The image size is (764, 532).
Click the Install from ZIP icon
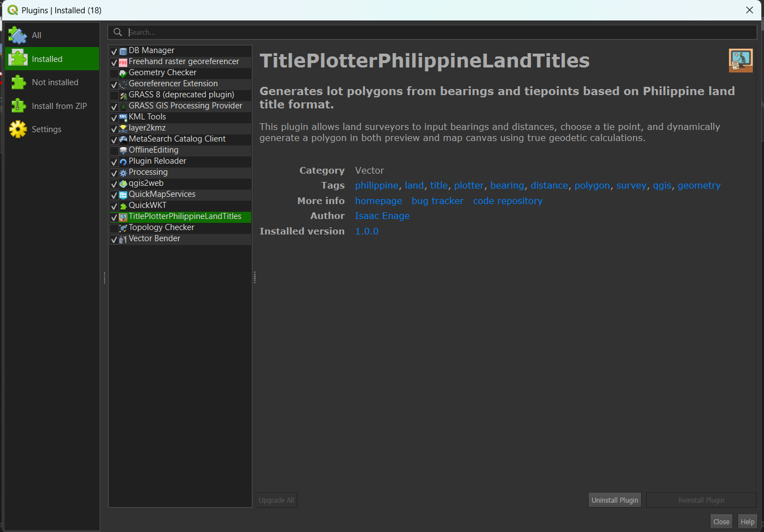(x=18, y=106)
